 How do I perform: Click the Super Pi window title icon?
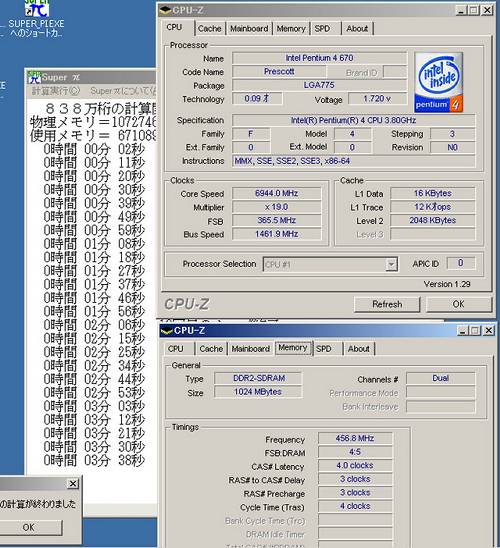click(35, 77)
